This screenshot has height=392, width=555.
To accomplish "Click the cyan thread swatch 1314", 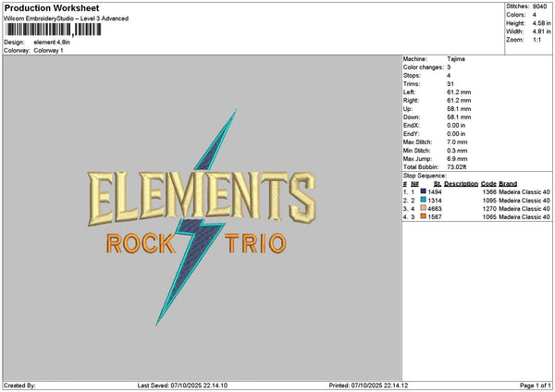I will pyautogui.click(x=423, y=200).
